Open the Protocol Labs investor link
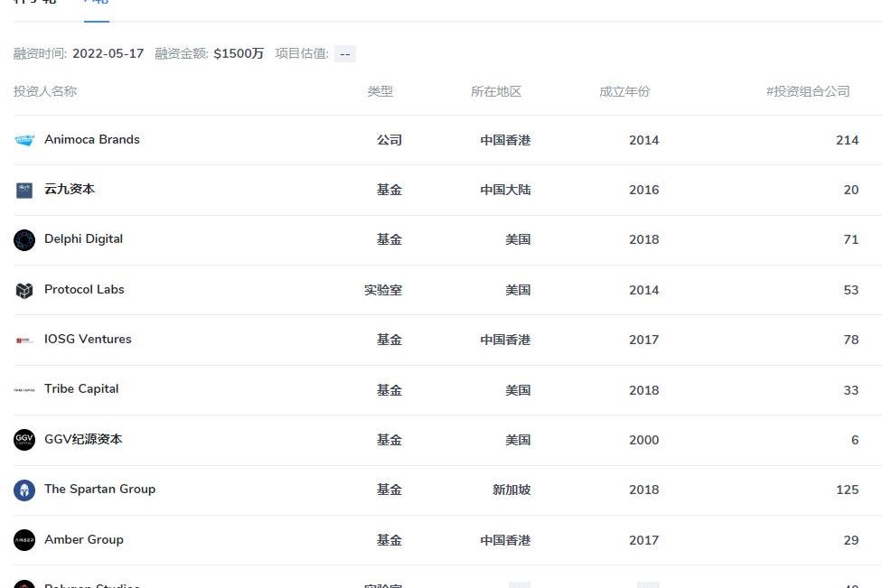Viewport: 882px width, 588px height. coord(84,289)
